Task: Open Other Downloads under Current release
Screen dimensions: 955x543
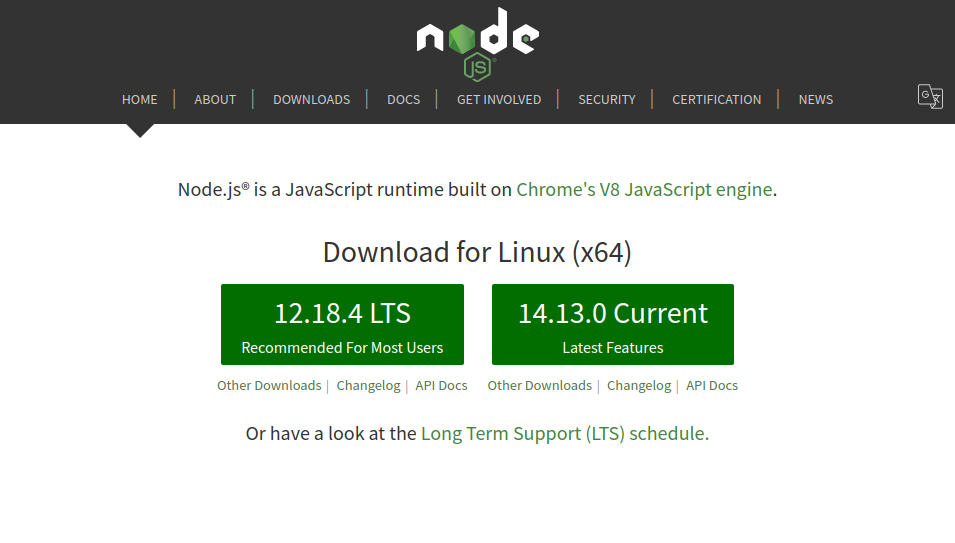Action: [540, 385]
